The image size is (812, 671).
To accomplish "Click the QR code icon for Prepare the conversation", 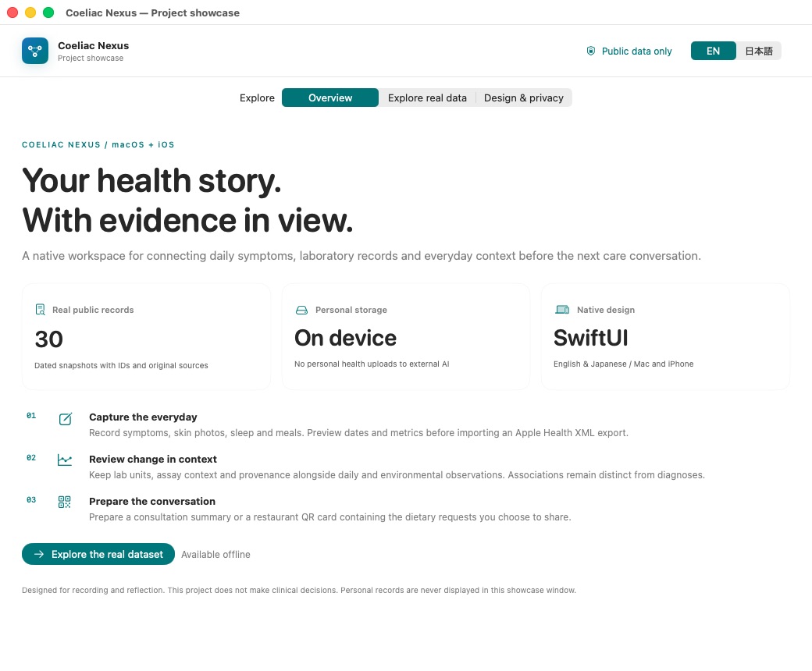I will click(64, 502).
